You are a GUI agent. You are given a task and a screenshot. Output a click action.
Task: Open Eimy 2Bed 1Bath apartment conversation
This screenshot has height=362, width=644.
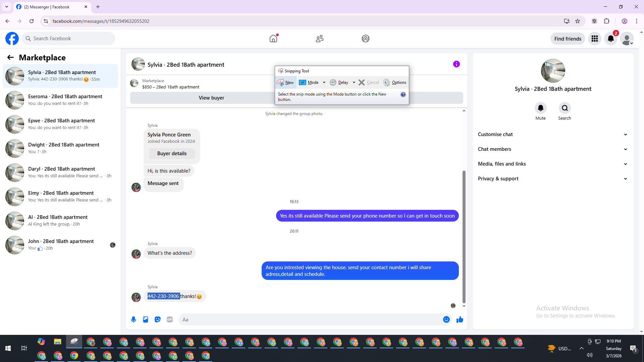(60, 197)
